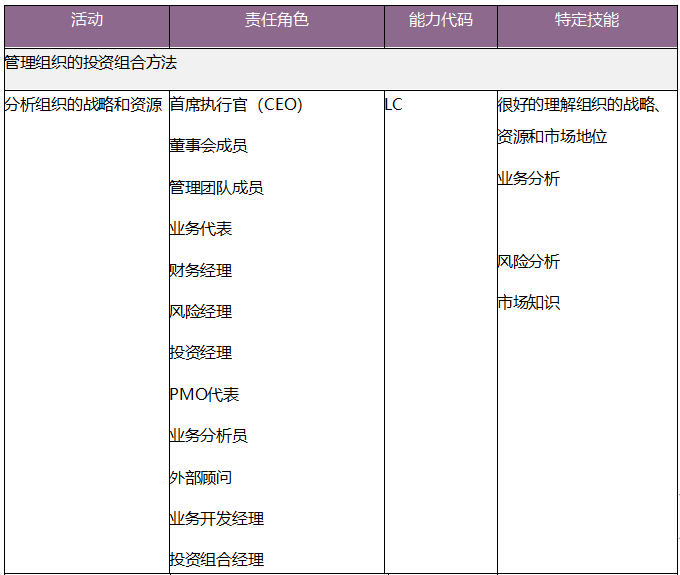Click the LC competency code
This screenshot has height=575, width=680.
pyautogui.click(x=394, y=104)
